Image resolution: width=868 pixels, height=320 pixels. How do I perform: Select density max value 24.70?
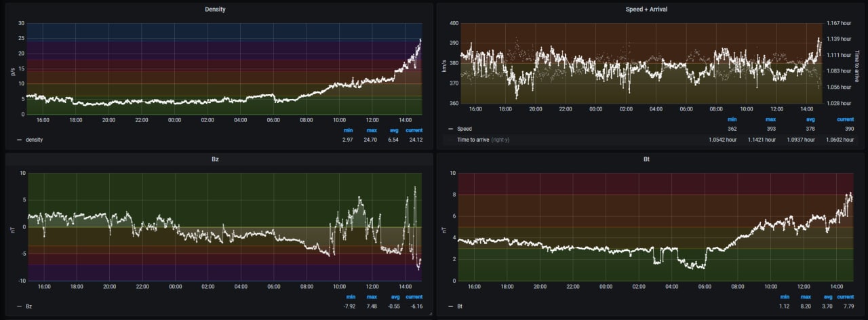click(x=371, y=140)
